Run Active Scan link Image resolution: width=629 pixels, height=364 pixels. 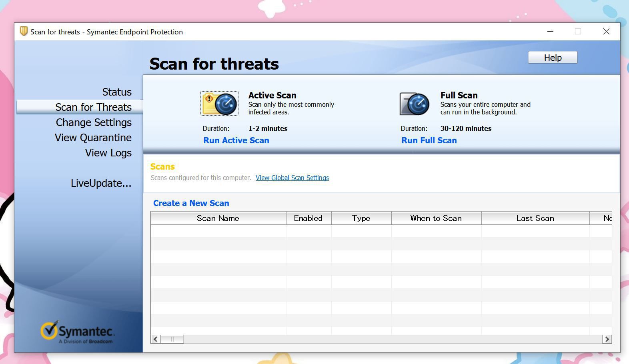point(236,140)
